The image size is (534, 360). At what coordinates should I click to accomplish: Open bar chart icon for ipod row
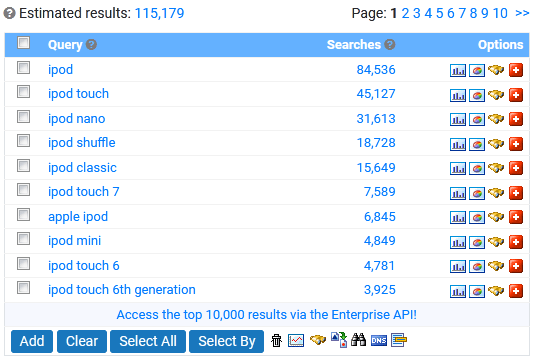458,71
